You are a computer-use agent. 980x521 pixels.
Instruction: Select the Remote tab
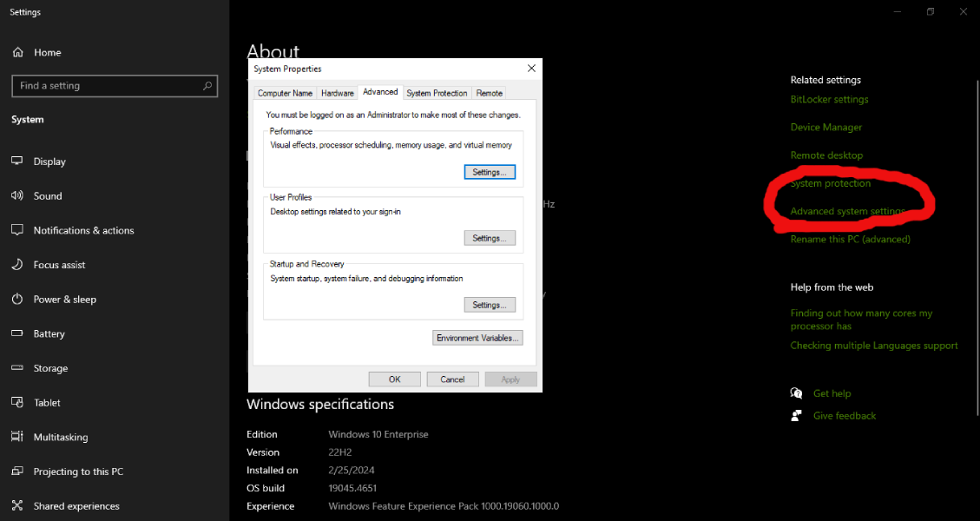click(x=489, y=93)
